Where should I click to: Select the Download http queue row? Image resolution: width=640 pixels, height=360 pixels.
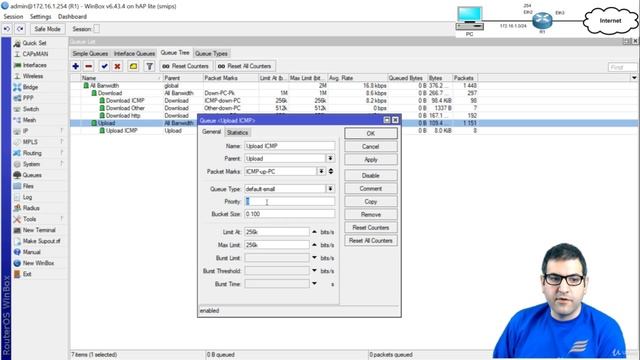273,116
